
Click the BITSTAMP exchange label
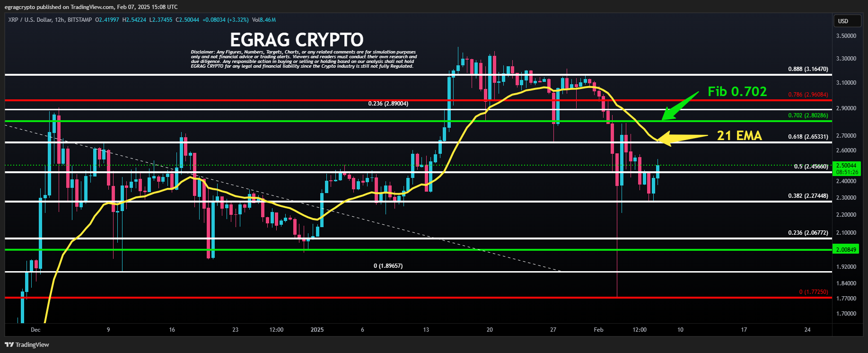[79, 20]
